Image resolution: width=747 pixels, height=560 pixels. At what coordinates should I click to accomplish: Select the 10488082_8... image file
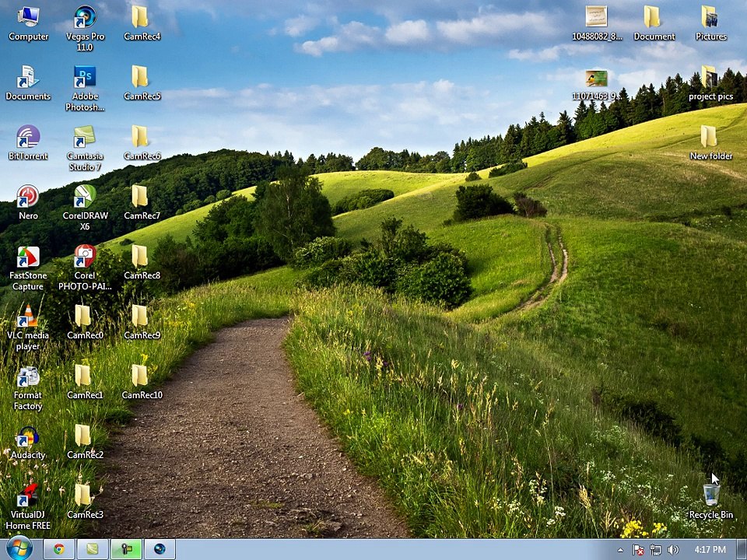point(597,24)
